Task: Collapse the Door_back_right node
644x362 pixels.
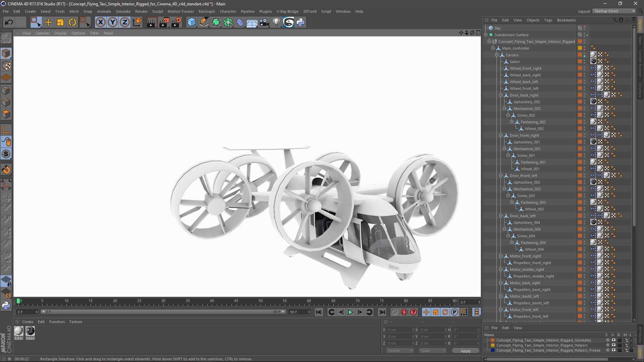Action: click(500, 95)
